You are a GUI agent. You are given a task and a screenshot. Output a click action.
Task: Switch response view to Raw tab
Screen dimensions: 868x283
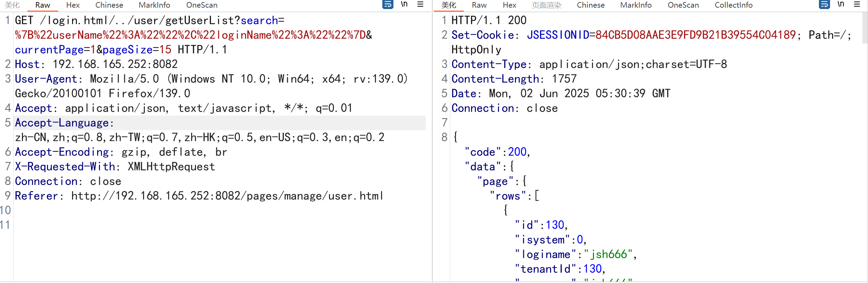479,5
